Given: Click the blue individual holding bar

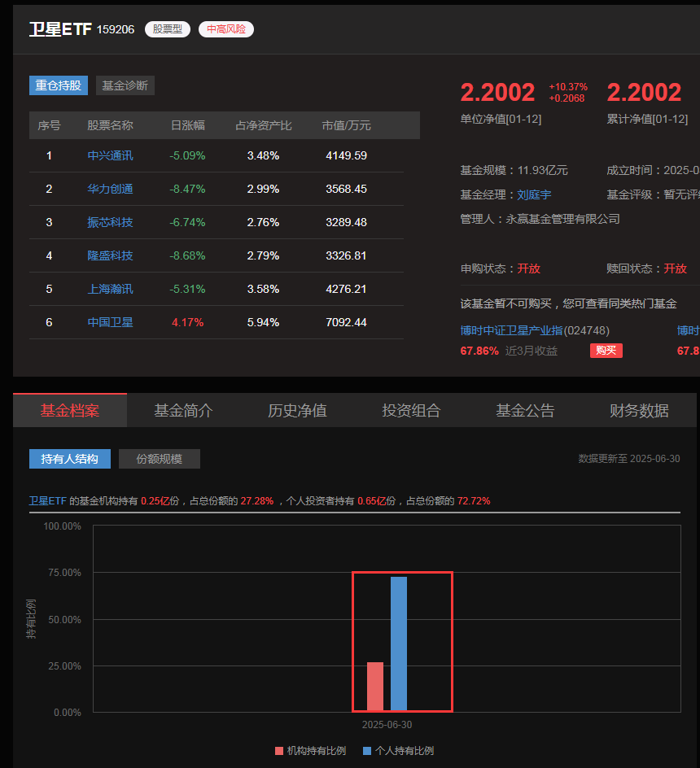Looking at the screenshot, I should 399,644.
